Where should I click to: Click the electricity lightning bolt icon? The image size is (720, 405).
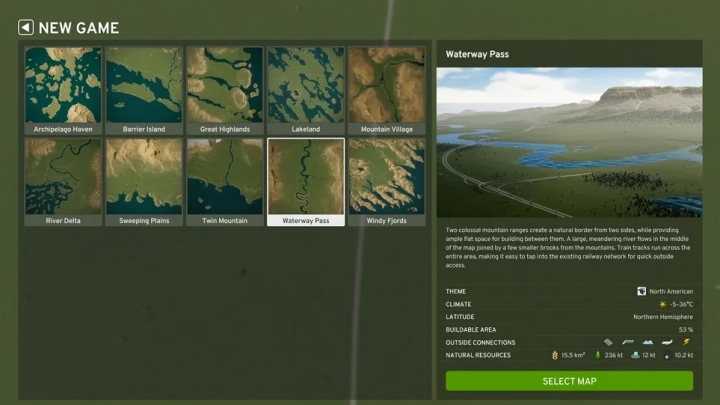(x=686, y=342)
